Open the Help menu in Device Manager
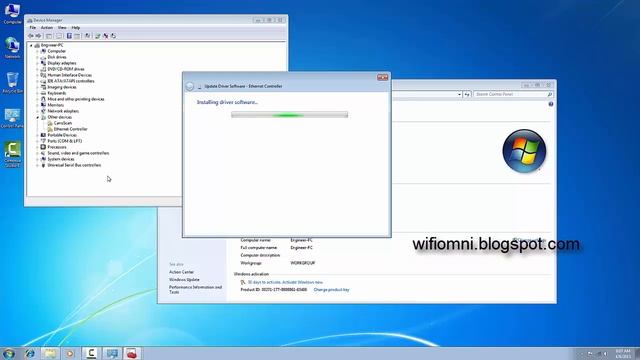The height and width of the screenshot is (360, 640). 76,28
